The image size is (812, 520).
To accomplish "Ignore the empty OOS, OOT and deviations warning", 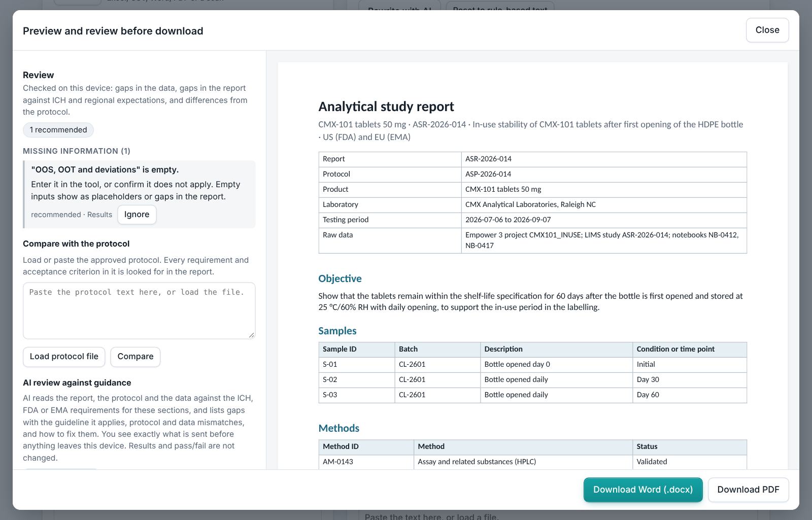I will [137, 214].
